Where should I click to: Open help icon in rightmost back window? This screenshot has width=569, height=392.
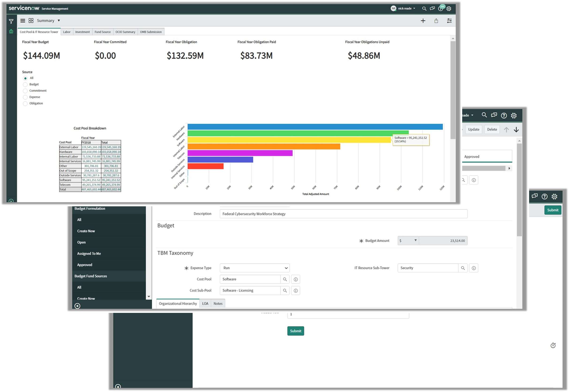545,196
